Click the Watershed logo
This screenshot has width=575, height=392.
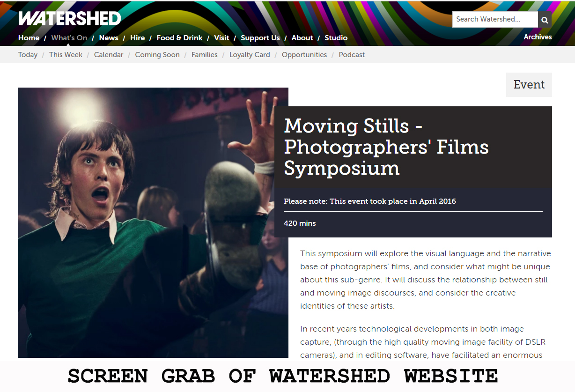(x=70, y=18)
